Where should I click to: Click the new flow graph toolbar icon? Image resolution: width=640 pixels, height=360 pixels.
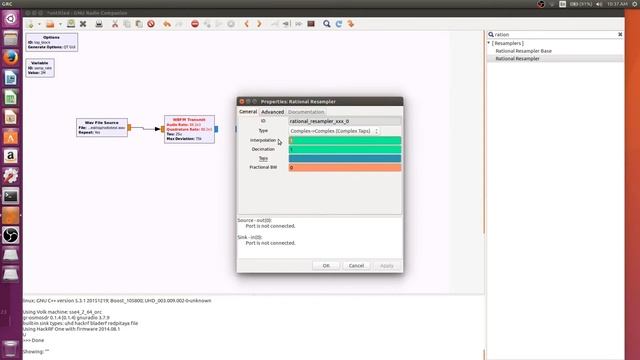(x=30, y=24)
